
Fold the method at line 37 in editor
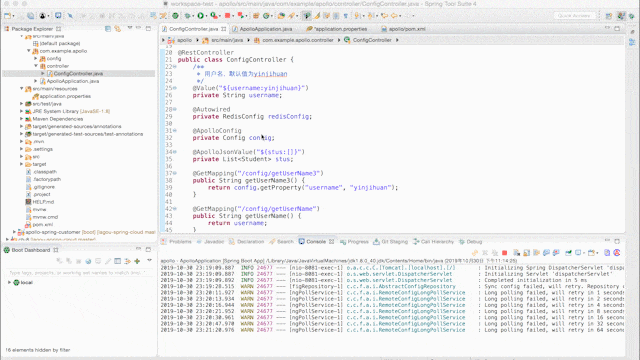tap(175, 173)
